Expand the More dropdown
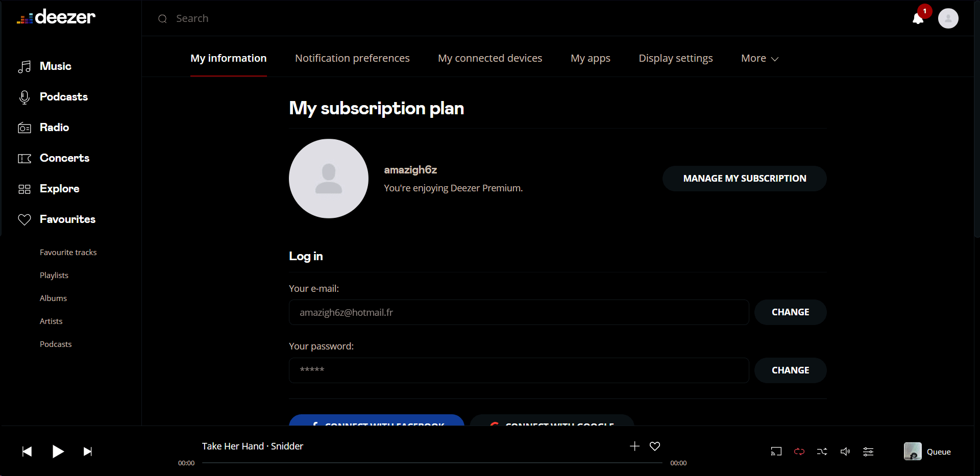 tap(759, 58)
